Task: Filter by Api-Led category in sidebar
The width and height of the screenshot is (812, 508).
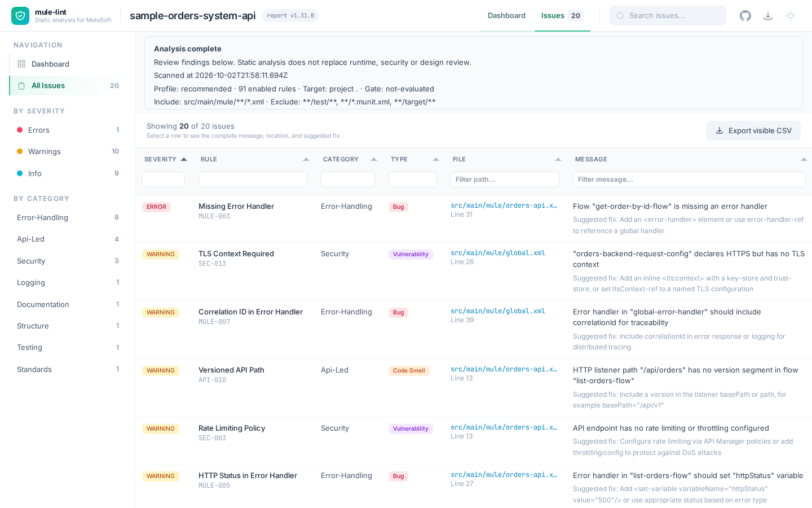Action: point(68,239)
